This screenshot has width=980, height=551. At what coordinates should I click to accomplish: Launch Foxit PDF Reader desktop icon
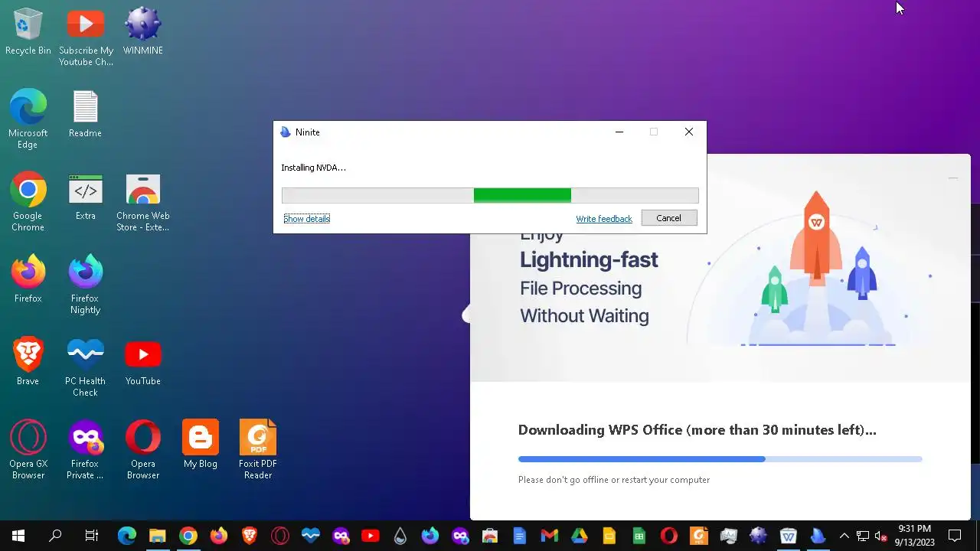[258, 449]
